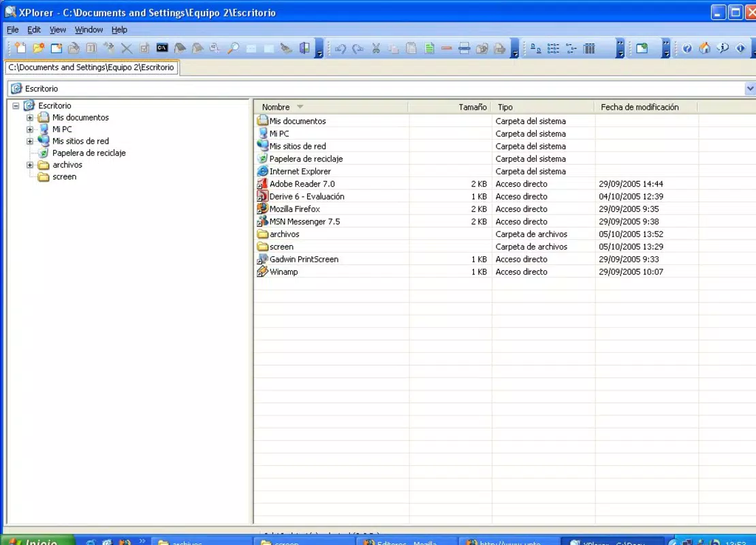Click the house home icon

tap(705, 48)
